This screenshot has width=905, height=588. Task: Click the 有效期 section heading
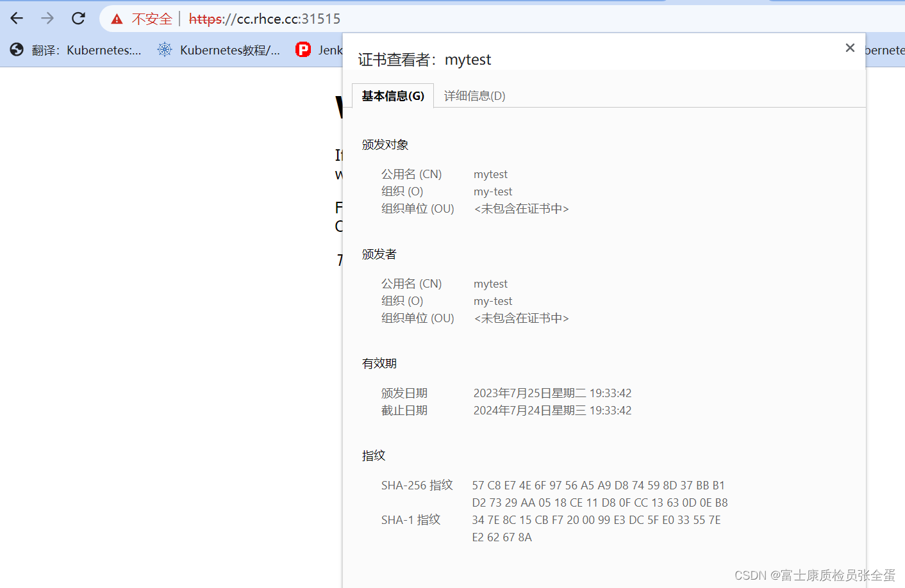click(x=379, y=364)
